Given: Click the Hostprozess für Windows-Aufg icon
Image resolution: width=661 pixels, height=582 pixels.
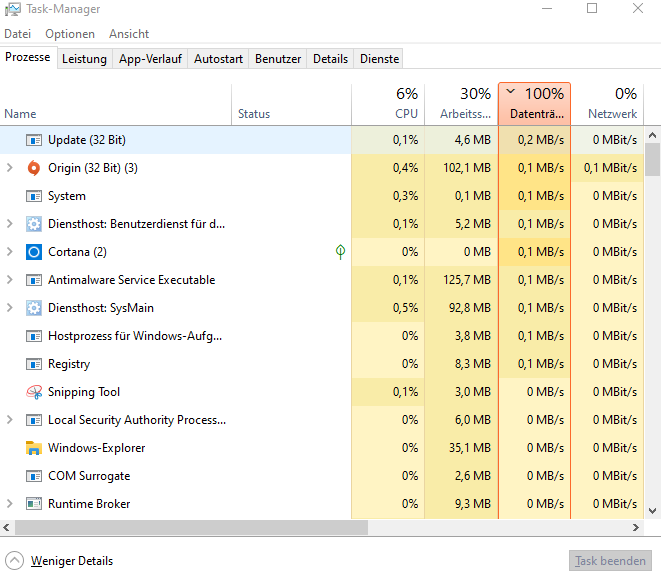Looking at the screenshot, I should tap(34, 336).
